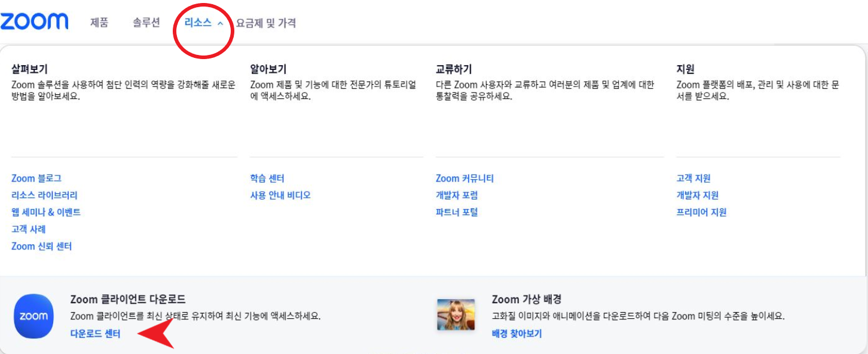
Task: Click the Zoom logo in header
Action: point(34,22)
